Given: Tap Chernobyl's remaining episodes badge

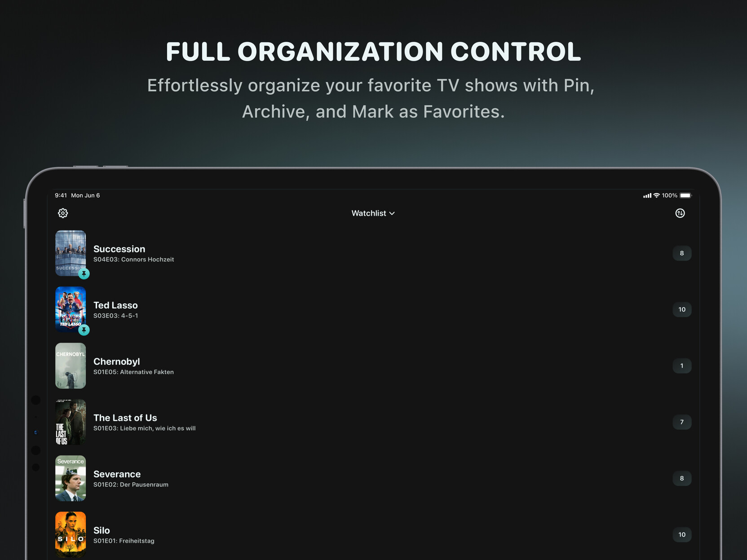Looking at the screenshot, I should pyautogui.click(x=682, y=366).
